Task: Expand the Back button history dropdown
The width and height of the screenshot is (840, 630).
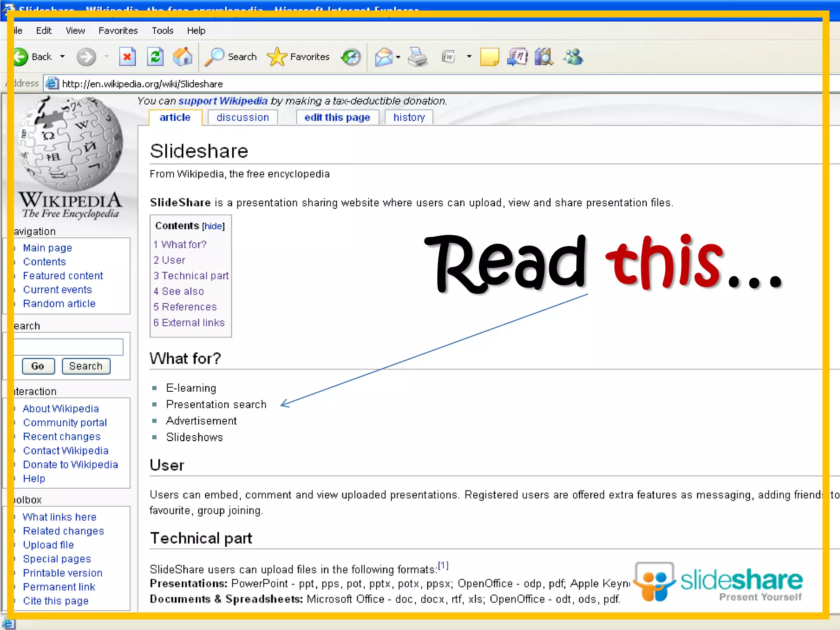Action: click(x=62, y=57)
